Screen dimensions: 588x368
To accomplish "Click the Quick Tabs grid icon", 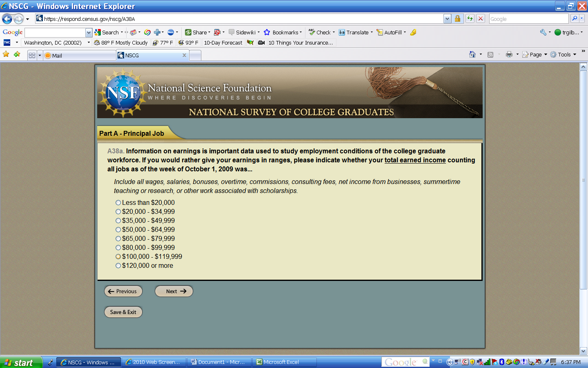I will pos(32,55).
